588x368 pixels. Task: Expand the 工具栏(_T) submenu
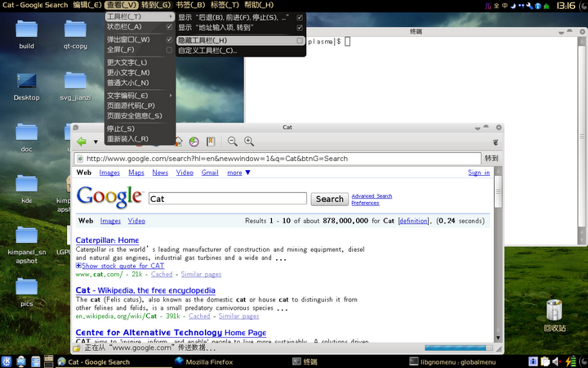click(140, 16)
